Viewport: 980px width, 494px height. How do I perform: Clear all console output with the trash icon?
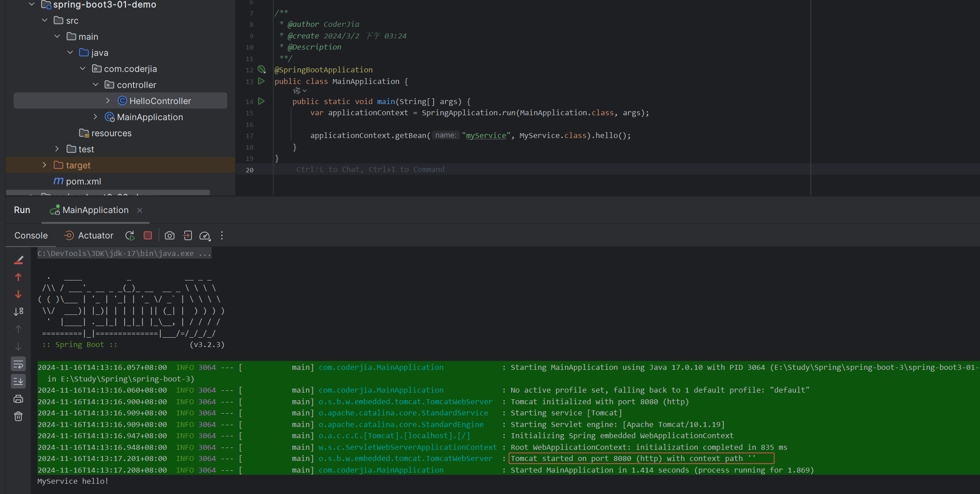coord(18,416)
